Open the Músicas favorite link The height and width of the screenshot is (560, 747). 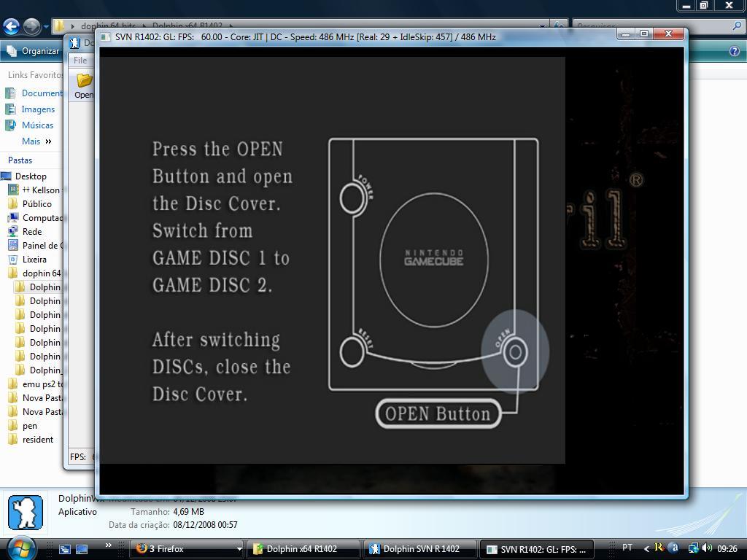(x=29, y=125)
